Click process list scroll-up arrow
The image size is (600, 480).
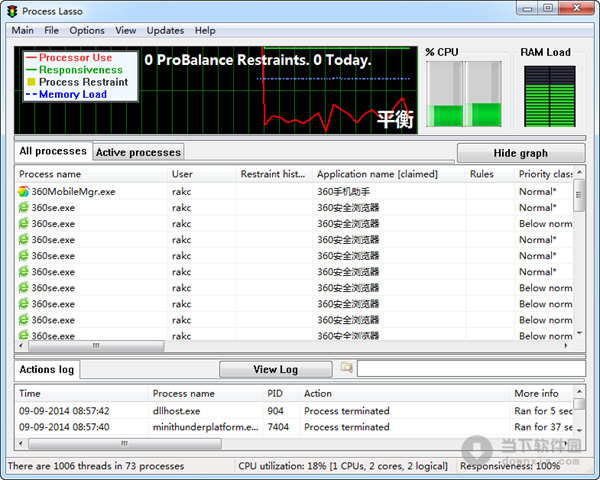pyautogui.click(x=579, y=173)
